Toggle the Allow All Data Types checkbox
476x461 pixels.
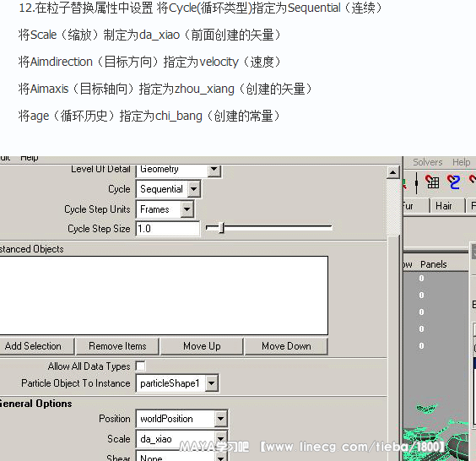(140, 366)
